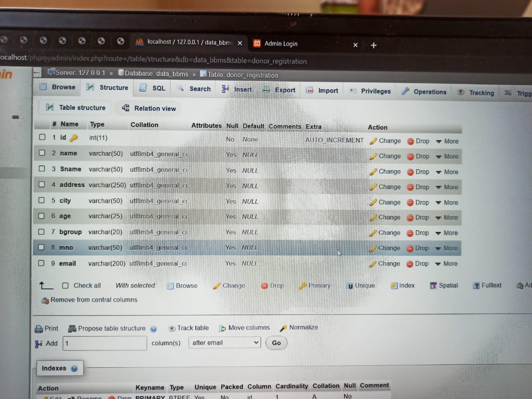
Task: Select the checkbox for the id column
Action: coord(42,137)
